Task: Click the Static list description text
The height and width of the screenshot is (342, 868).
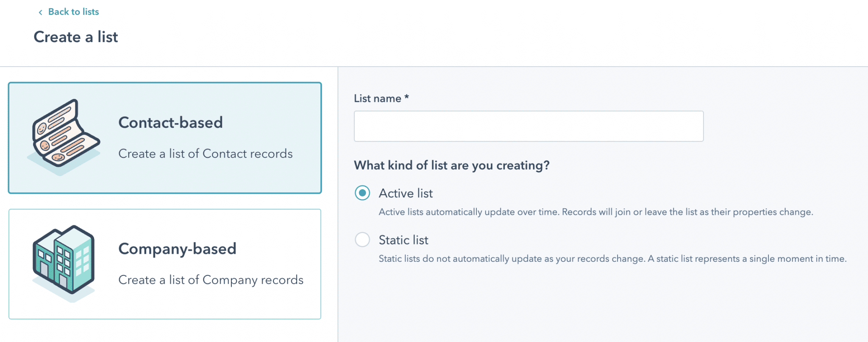Action: [x=613, y=259]
